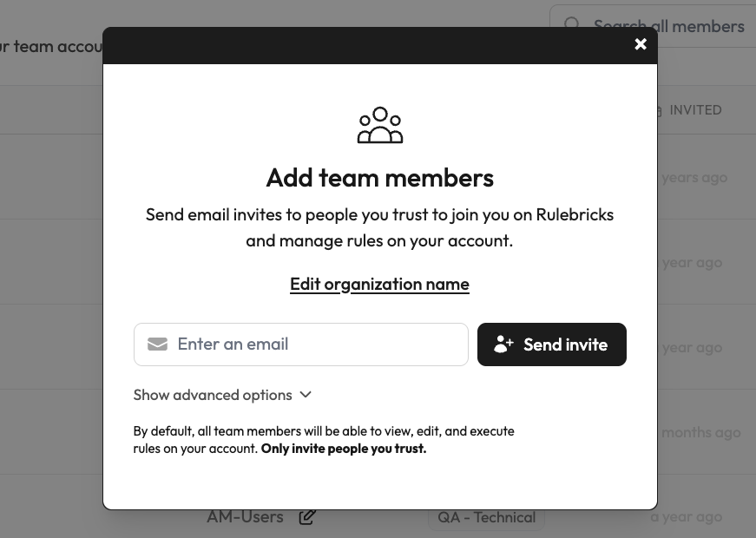Expand the Show advanced options section
The height and width of the screenshot is (538, 756).
(213, 394)
